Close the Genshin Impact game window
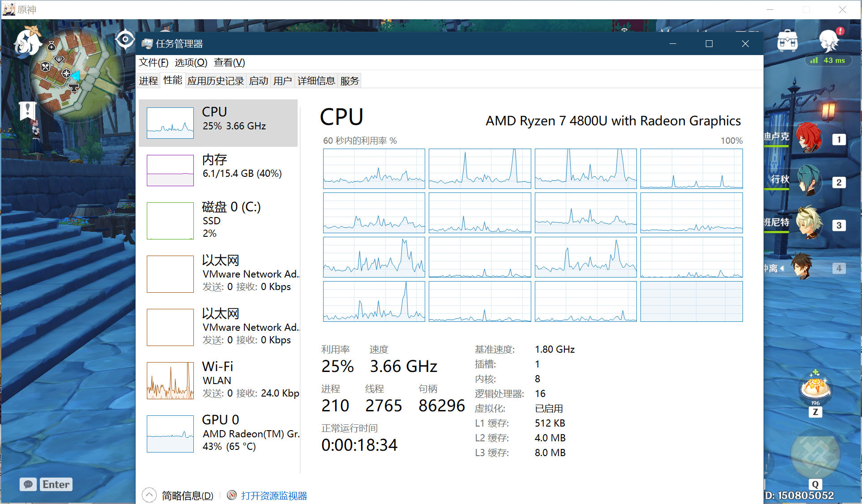Screen dimensions: 862x504 tap(842, 9)
